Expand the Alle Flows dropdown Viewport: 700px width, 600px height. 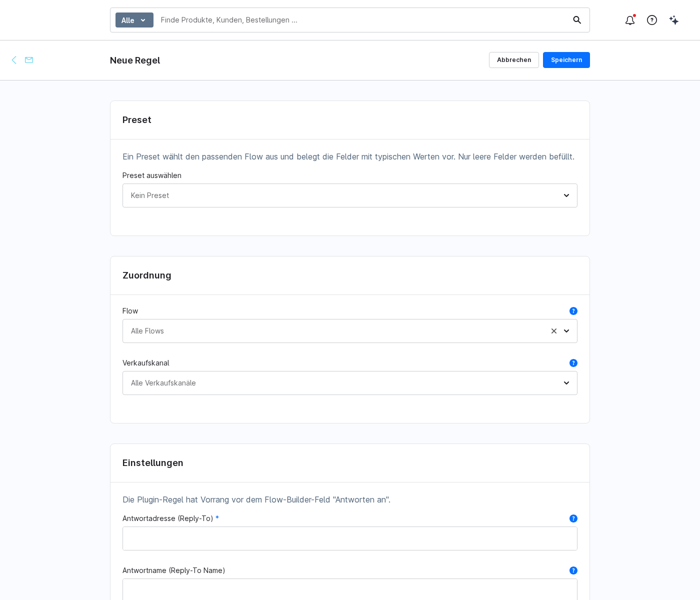point(566,331)
